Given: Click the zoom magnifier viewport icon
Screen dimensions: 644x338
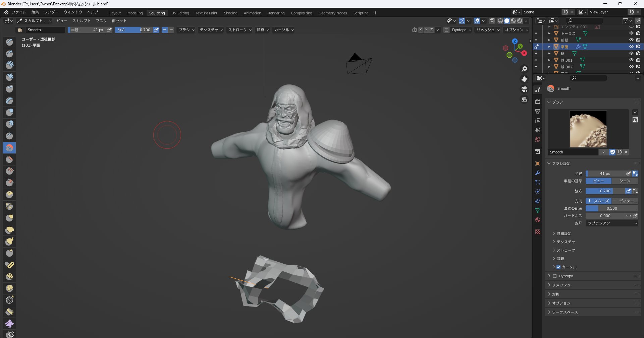Looking at the screenshot, I should pos(524,69).
